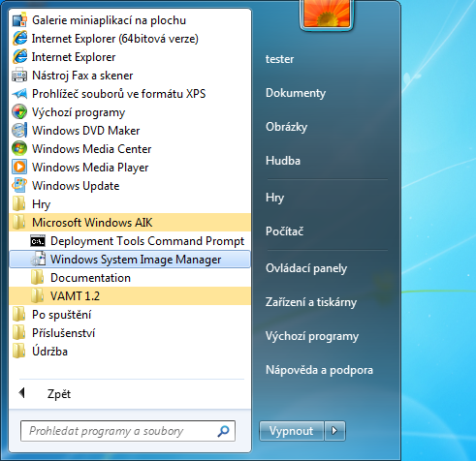Open the XPS viewer paper-plane icon
This screenshot has height=461, width=476.
[x=19, y=94]
